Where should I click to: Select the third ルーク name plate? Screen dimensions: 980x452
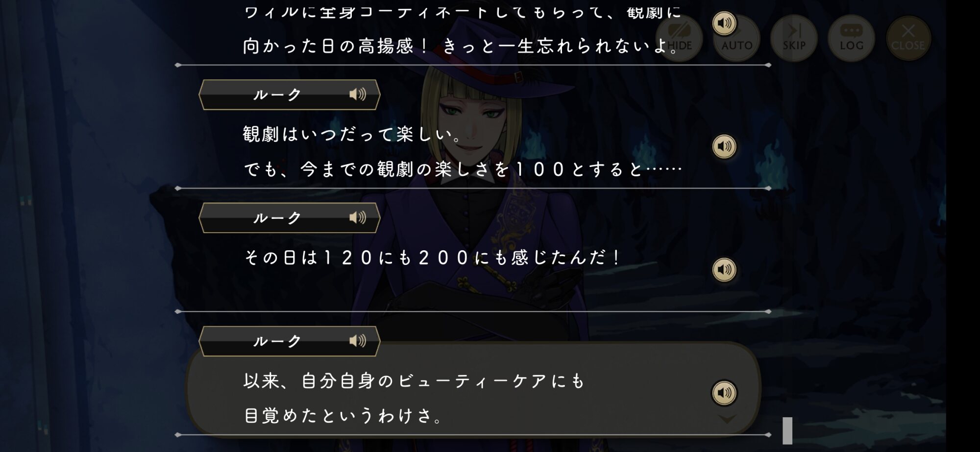pyautogui.click(x=290, y=341)
